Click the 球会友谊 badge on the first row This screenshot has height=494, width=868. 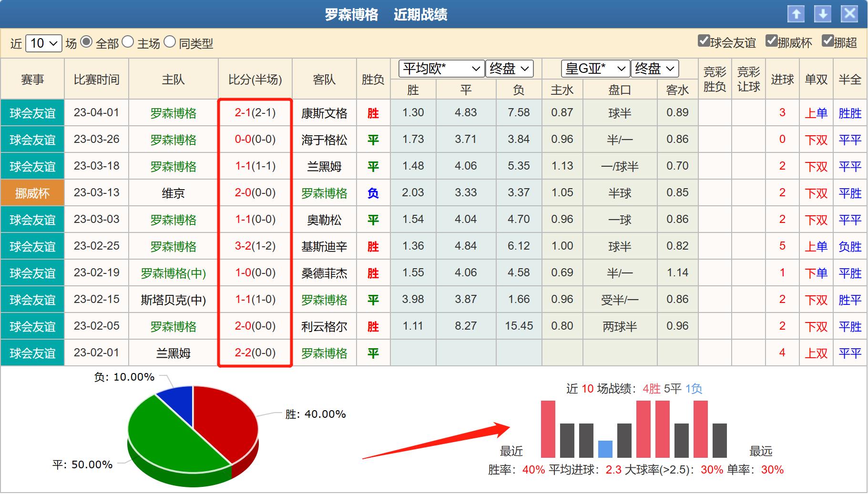pos(32,112)
